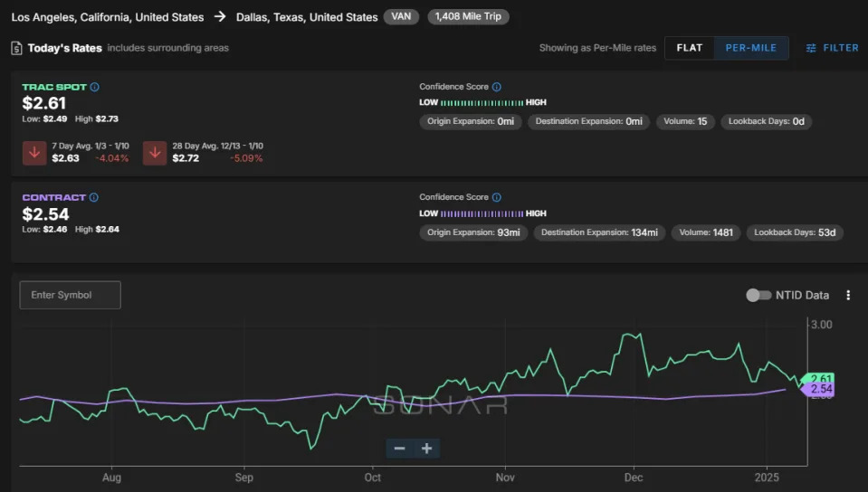Click the 28 Day Avg down-arrow indicator
The image size is (868, 492).
(x=155, y=153)
